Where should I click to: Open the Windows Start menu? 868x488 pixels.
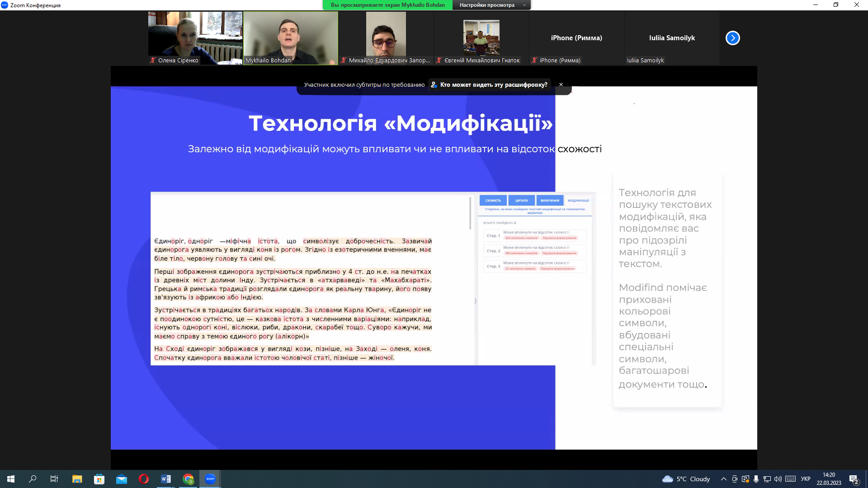(11, 479)
